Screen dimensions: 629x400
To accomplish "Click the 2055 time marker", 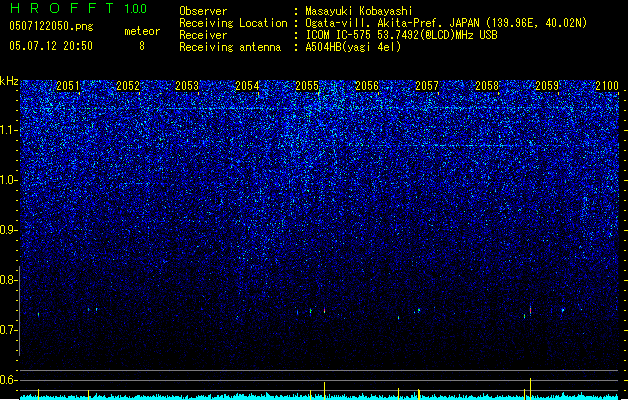I will 307,86.
